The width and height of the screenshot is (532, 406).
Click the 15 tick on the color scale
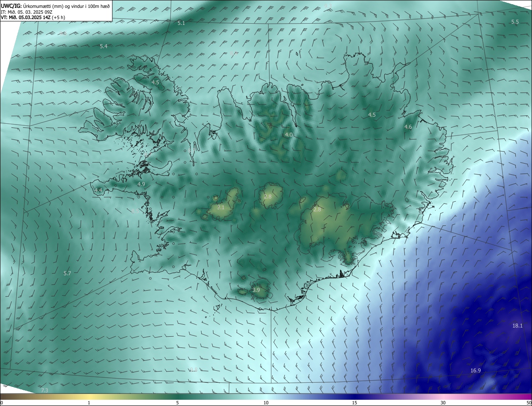(x=355, y=403)
